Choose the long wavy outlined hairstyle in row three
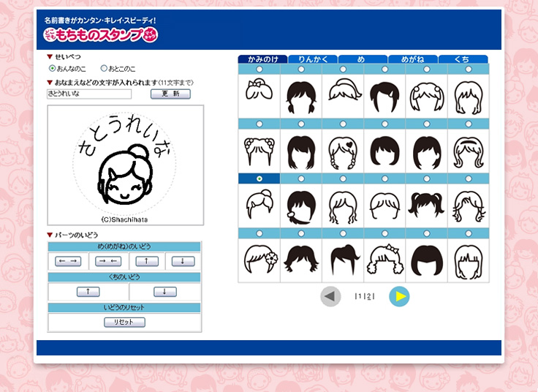 pyautogui.click(x=343, y=206)
